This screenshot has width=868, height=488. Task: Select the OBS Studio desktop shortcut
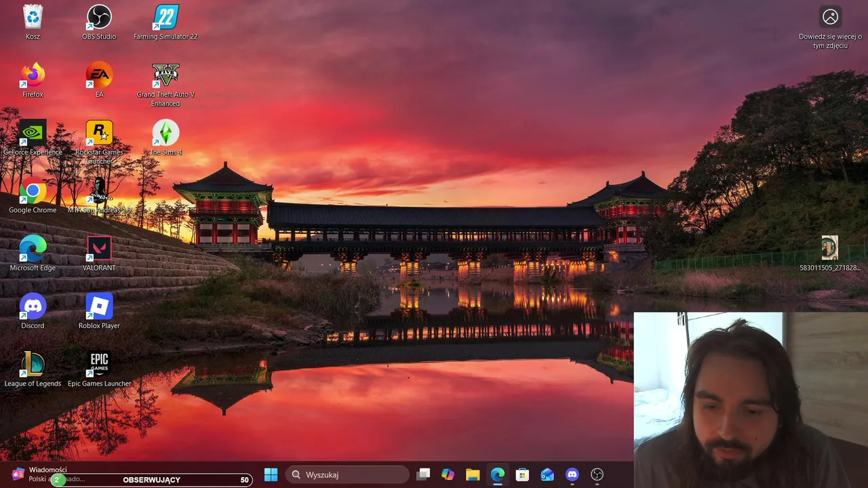click(99, 22)
